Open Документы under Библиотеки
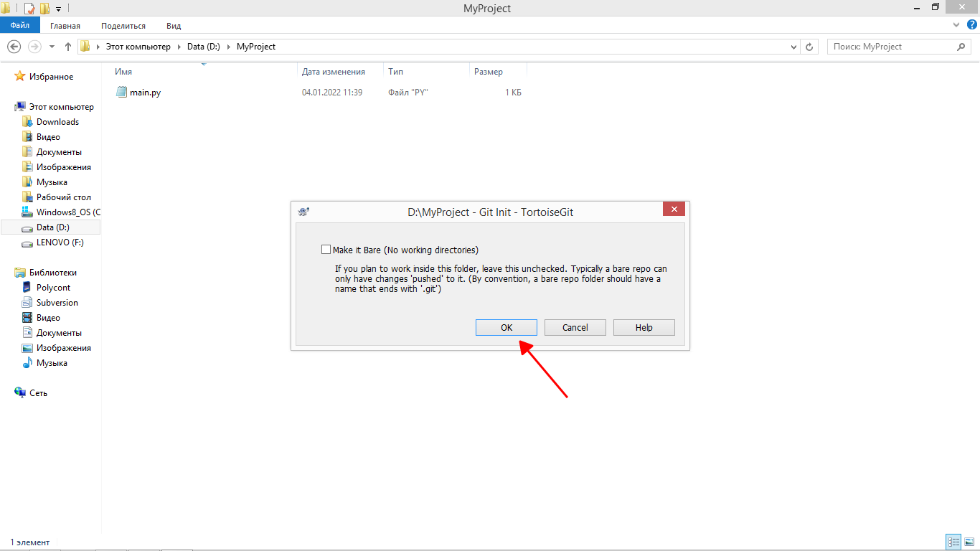This screenshot has width=980, height=551. (59, 333)
